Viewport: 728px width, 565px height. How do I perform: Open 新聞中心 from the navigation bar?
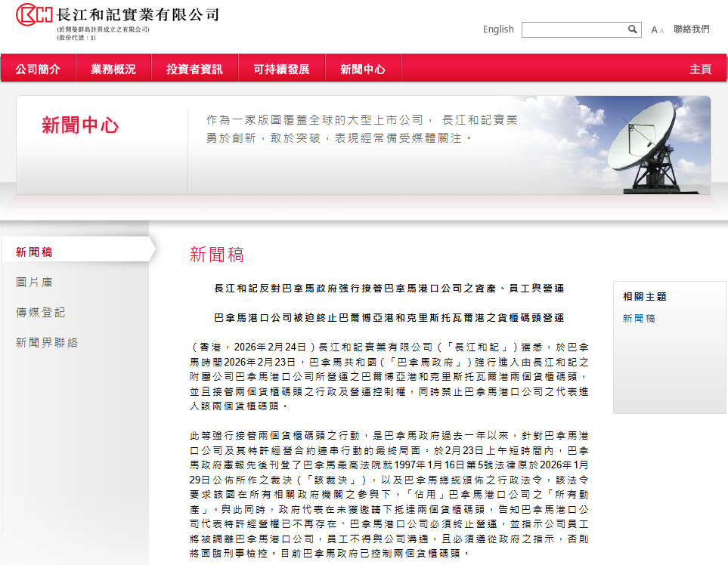click(364, 68)
